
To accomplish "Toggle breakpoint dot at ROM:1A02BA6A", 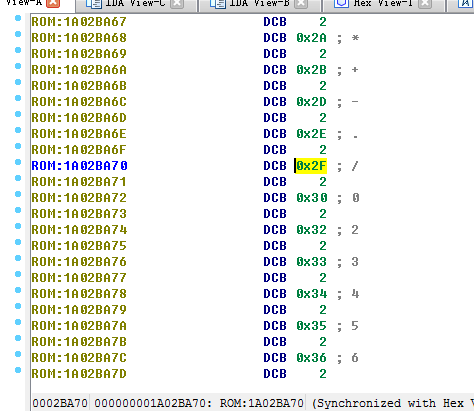I will pyautogui.click(x=18, y=66).
